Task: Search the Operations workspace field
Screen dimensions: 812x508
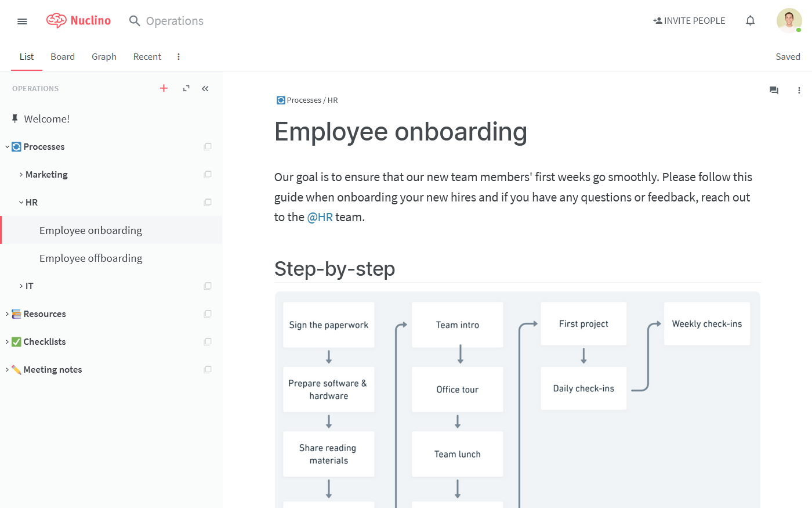Action: [x=175, y=21]
